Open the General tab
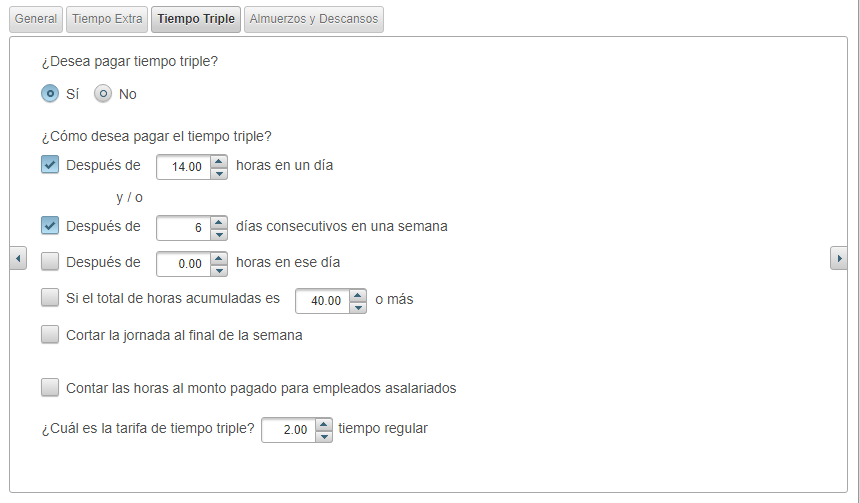The width and height of the screenshot is (860, 503). coord(36,19)
